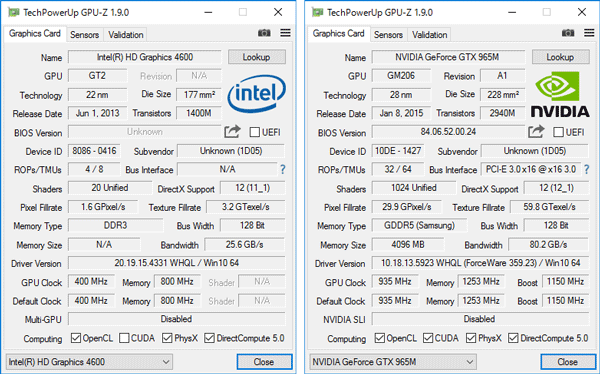The height and width of the screenshot is (374, 600).
Task: Click Close button in Intel window
Action: coord(264,362)
